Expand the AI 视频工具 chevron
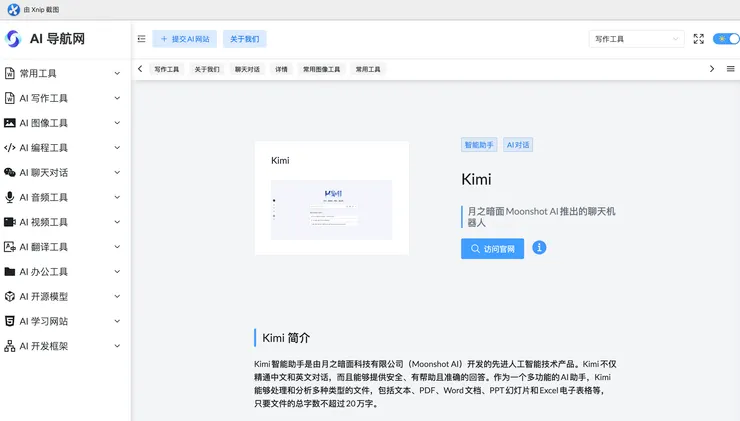This screenshot has width=740, height=421. [117, 222]
